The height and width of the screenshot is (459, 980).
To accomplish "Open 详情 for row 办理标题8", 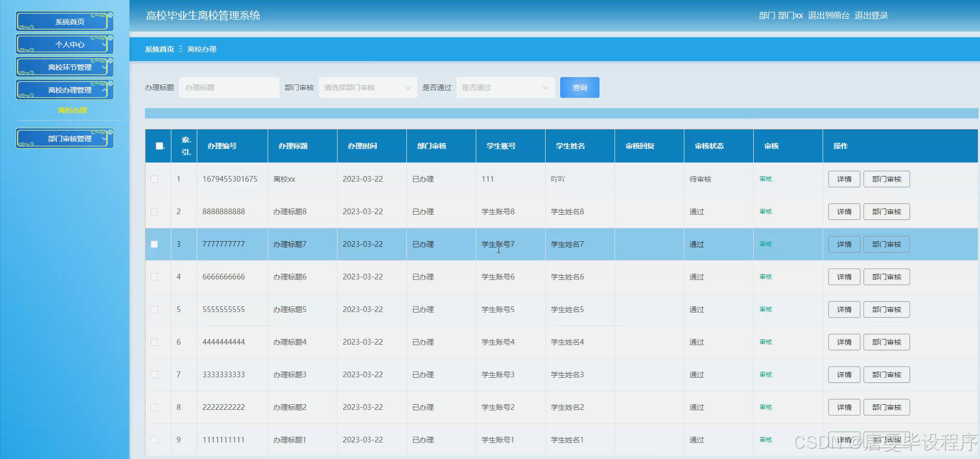I will tap(844, 212).
